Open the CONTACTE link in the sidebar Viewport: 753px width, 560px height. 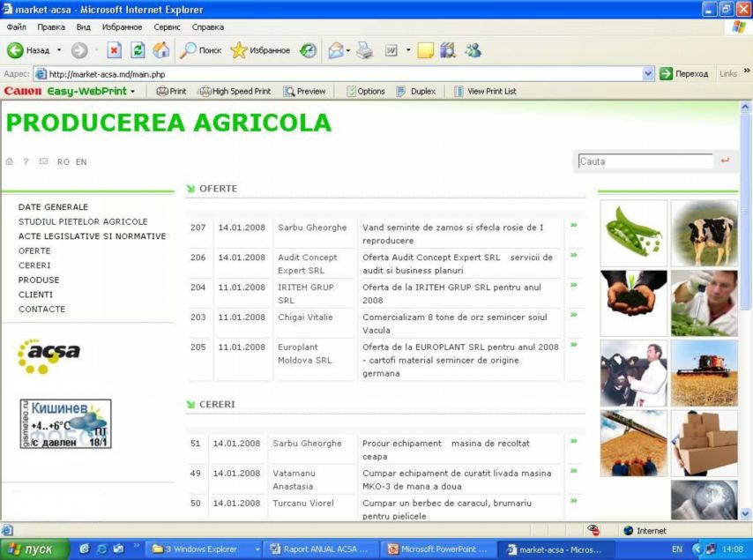pyautogui.click(x=41, y=310)
